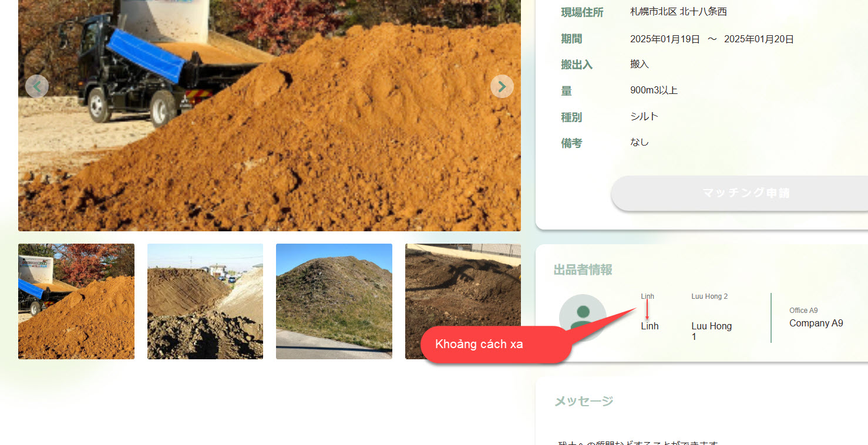Select the grassy mound thumbnail
The image size is (868, 445).
tap(334, 301)
